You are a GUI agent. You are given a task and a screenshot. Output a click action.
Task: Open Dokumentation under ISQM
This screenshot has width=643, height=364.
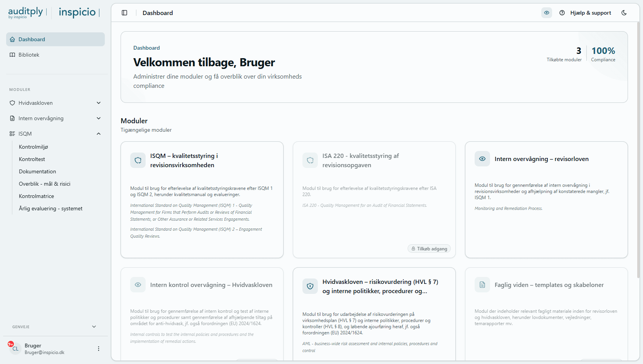pyautogui.click(x=37, y=171)
